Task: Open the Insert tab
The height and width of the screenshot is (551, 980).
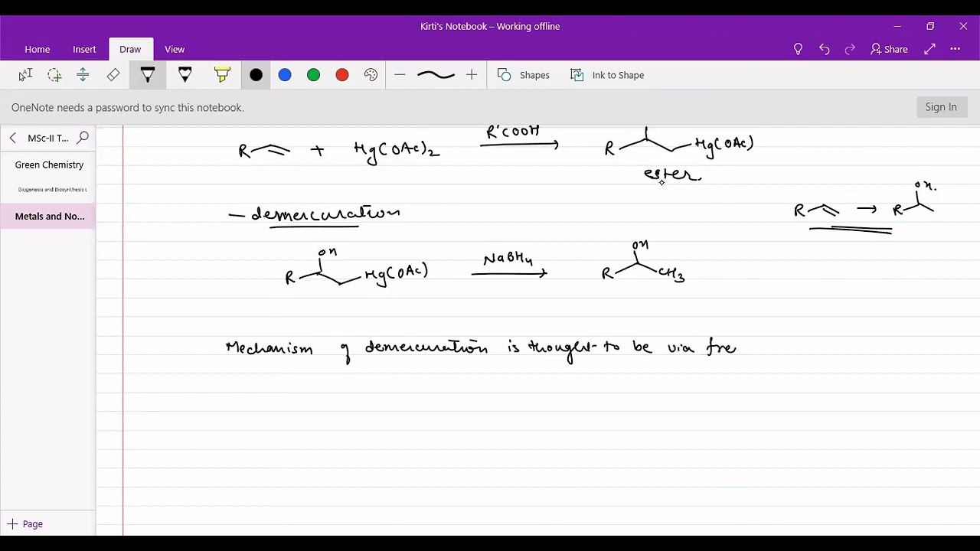Action: click(x=84, y=49)
